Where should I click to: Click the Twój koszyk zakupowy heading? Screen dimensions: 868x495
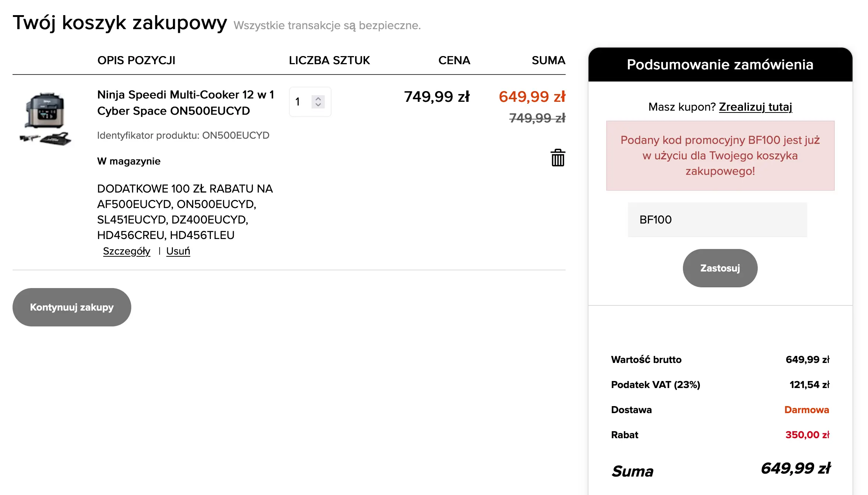(x=120, y=23)
